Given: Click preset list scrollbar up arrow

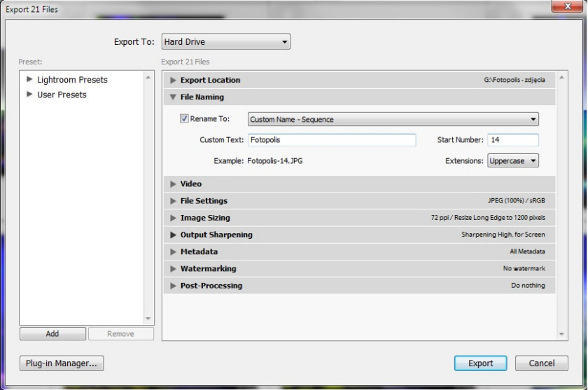Looking at the screenshot, I should click(148, 77).
